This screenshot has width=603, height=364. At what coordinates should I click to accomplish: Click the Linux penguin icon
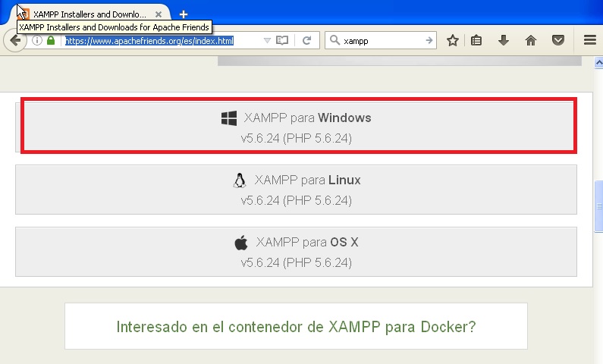[240, 180]
